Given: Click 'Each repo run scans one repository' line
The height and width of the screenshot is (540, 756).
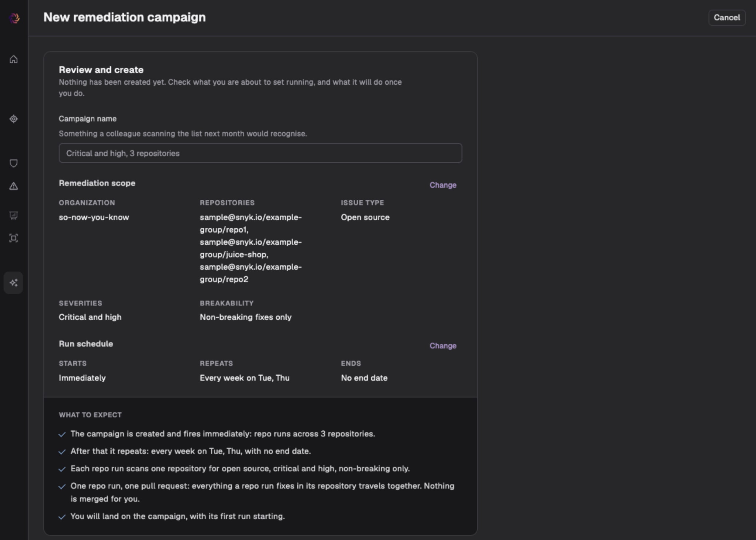Looking at the screenshot, I should pos(240,469).
